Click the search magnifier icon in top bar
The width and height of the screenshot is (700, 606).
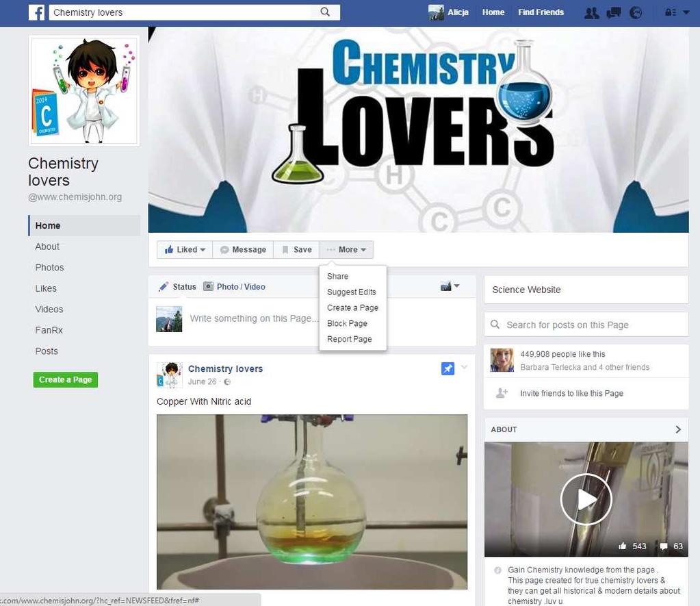click(325, 12)
